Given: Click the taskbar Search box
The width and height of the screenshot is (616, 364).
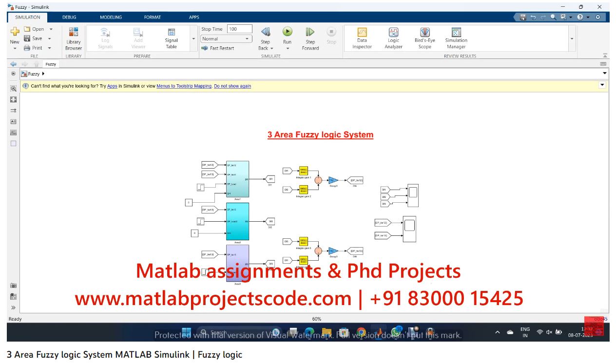Looking at the screenshot, I should coord(239,332).
